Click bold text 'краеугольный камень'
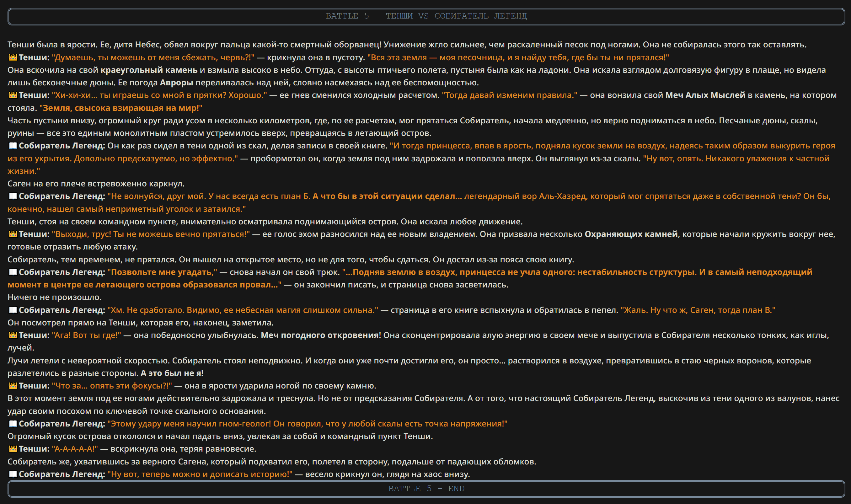Image resolution: width=851 pixels, height=504 pixels. tap(149, 70)
